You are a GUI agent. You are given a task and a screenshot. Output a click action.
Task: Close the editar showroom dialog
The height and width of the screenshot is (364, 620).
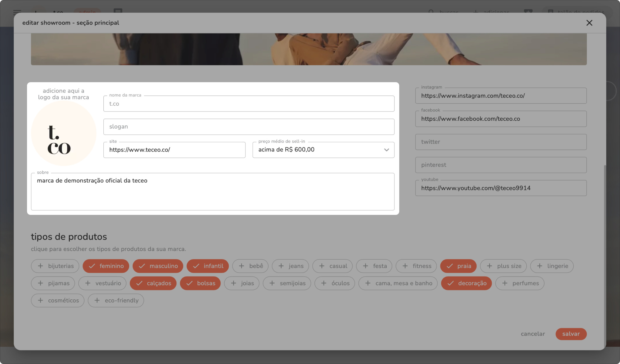[589, 23]
